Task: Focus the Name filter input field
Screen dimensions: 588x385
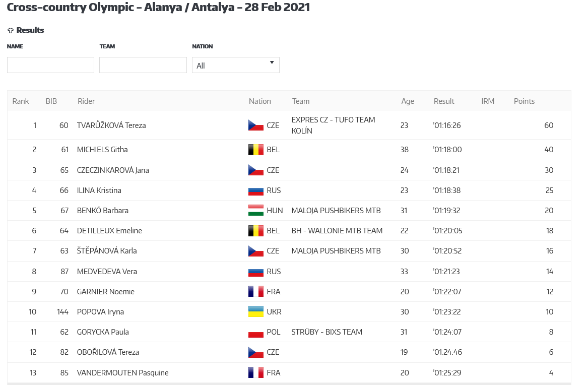Action: [x=50, y=65]
